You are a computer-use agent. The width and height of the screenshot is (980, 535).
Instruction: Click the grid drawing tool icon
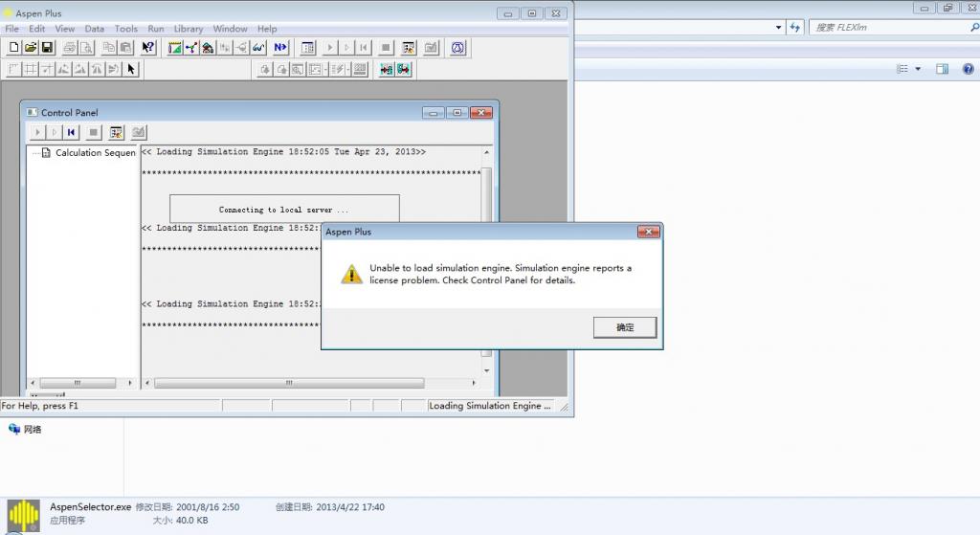30,69
